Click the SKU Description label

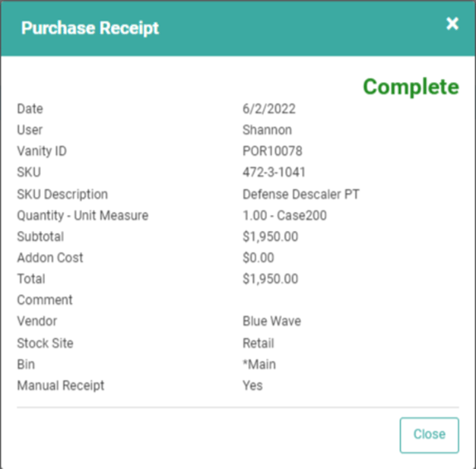point(62,194)
